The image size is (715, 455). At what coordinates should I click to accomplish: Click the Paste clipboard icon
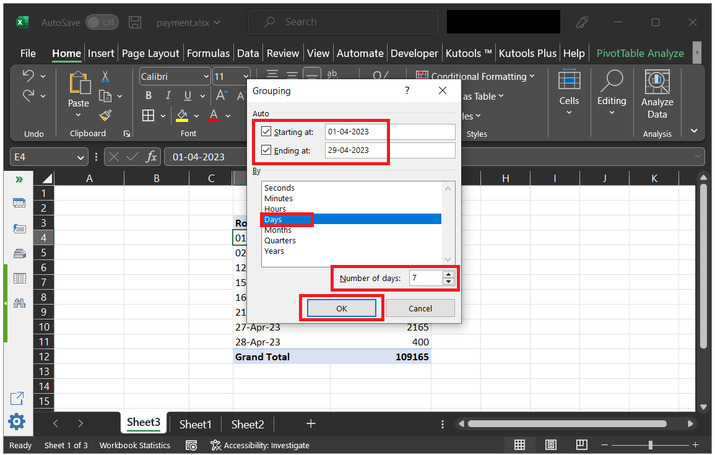coord(79,83)
